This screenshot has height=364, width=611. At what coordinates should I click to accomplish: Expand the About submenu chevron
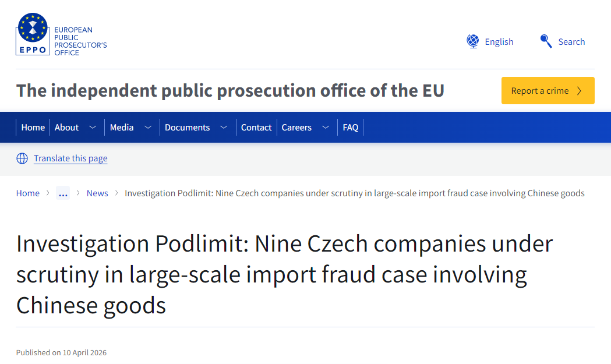(93, 128)
